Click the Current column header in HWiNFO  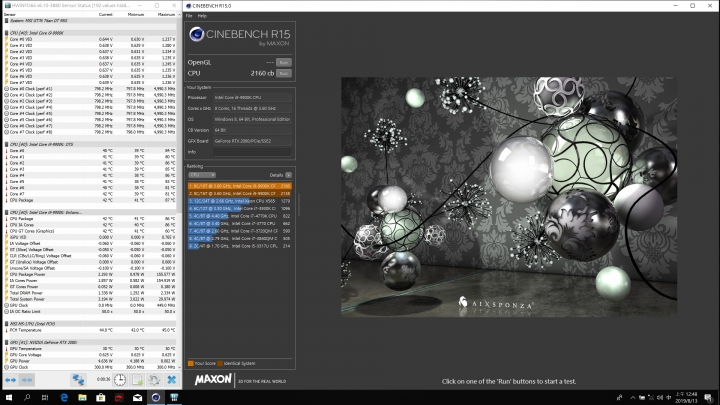(105, 15)
